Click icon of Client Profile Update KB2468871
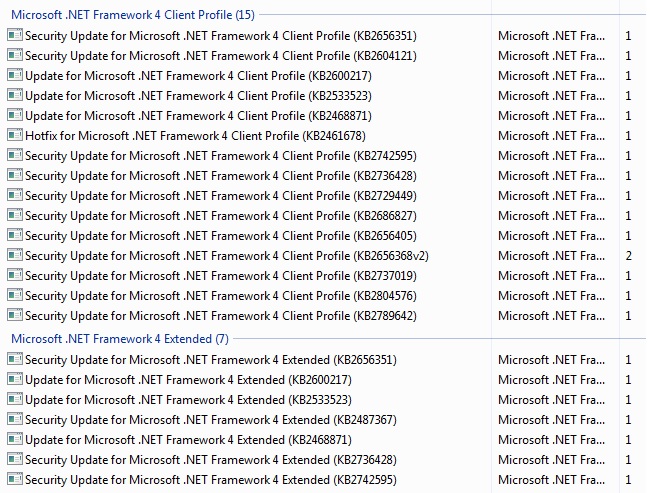This screenshot has width=650, height=493. click(x=15, y=115)
